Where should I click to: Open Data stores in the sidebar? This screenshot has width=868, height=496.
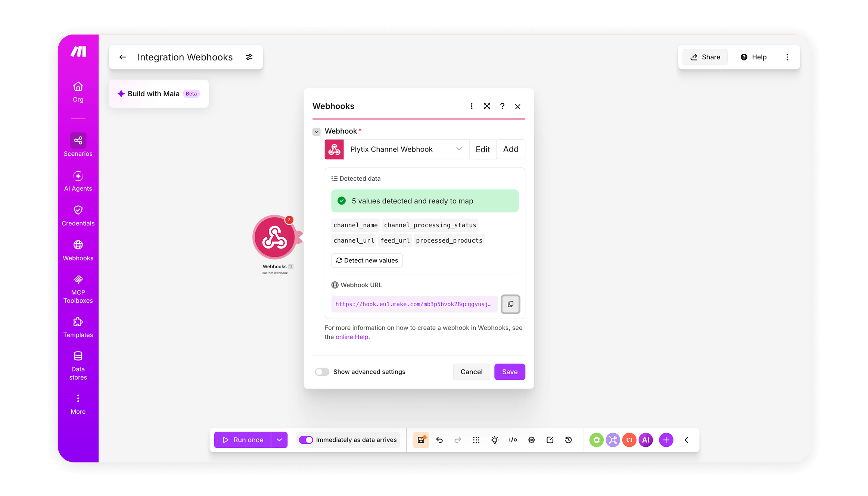78,366
